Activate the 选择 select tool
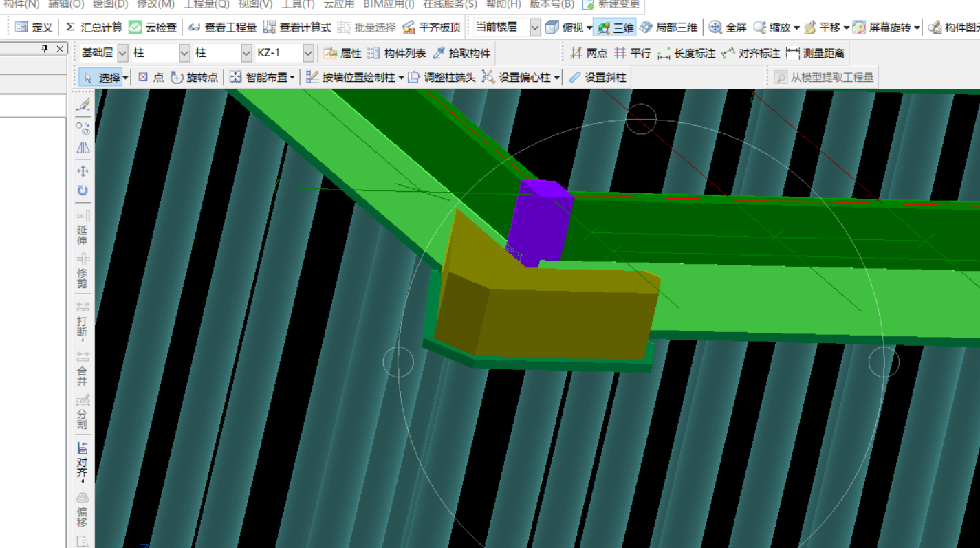980x548 pixels. (x=101, y=78)
